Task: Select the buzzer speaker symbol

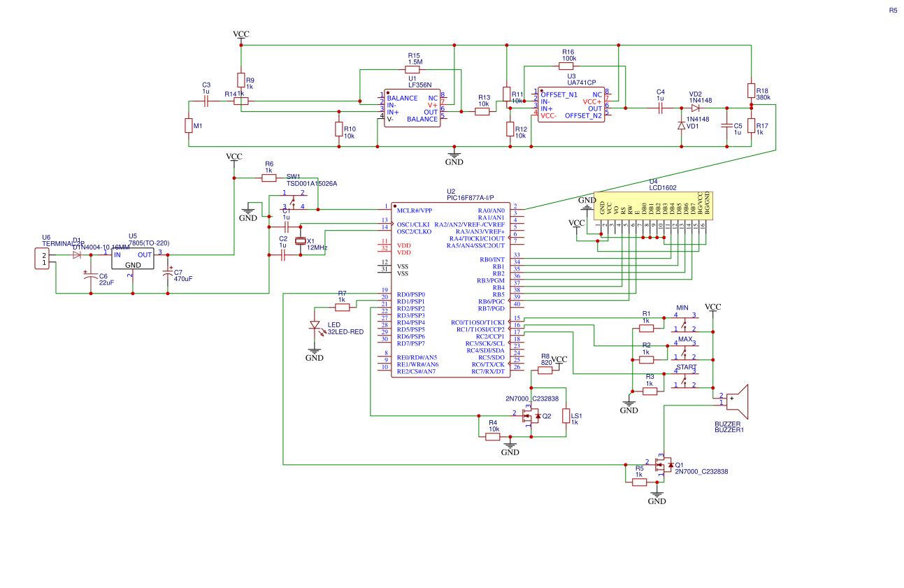Action: (738, 401)
